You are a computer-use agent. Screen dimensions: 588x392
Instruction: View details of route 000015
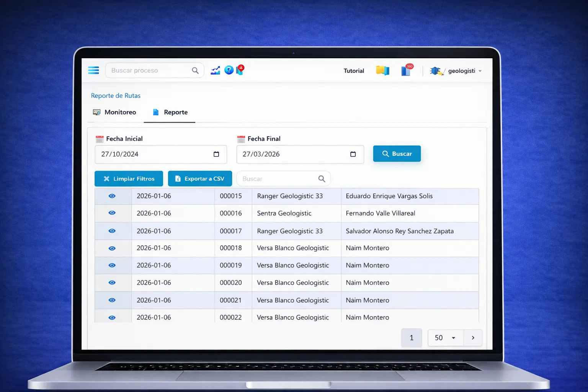click(112, 196)
